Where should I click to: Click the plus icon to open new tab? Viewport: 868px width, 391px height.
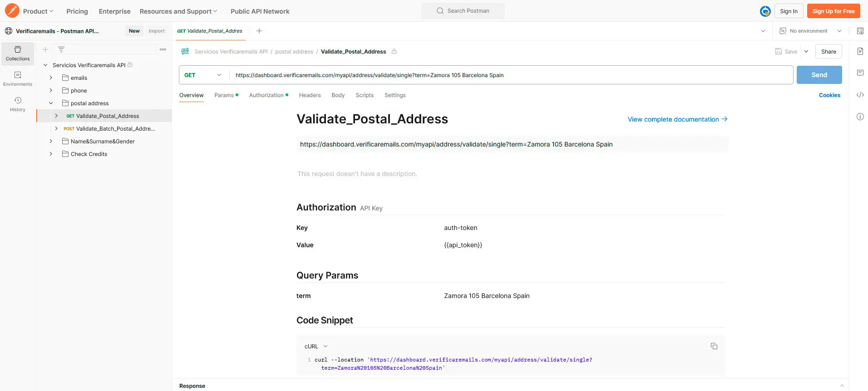click(x=259, y=31)
